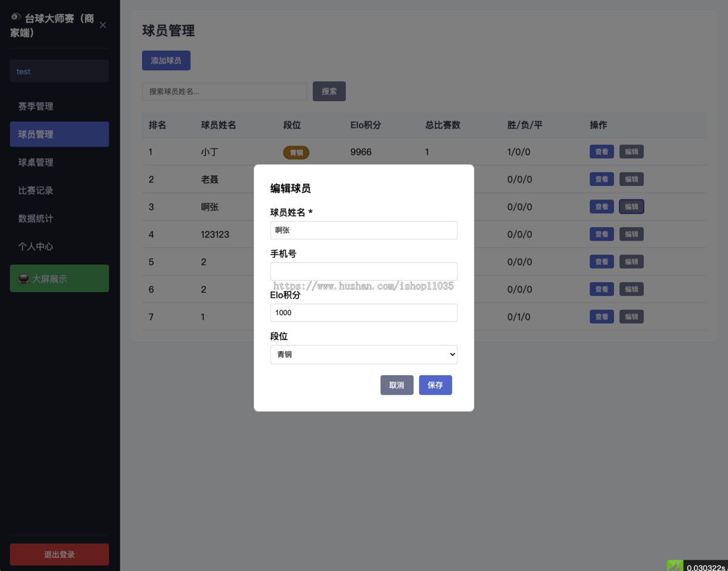Click 添加球员 button
The image size is (728, 571).
[166, 61]
